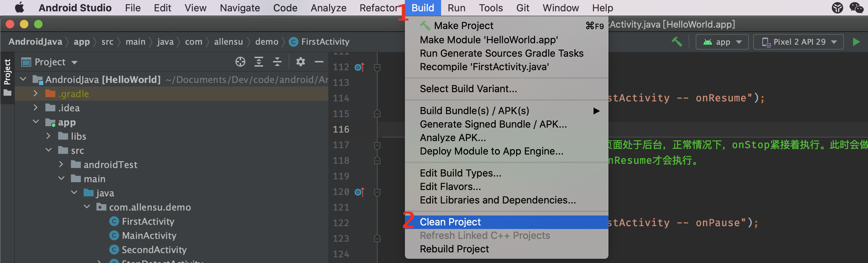This screenshot has width=868, height=263.
Task: Open the app run configuration dropdown
Action: tap(722, 42)
